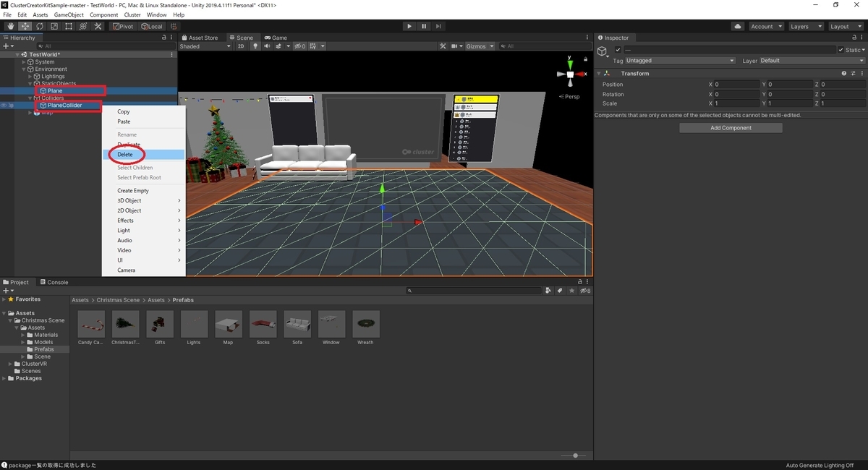868x470 pixels.
Task: Choose Create Empty in context menu
Action: pyautogui.click(x=143, y=191)
